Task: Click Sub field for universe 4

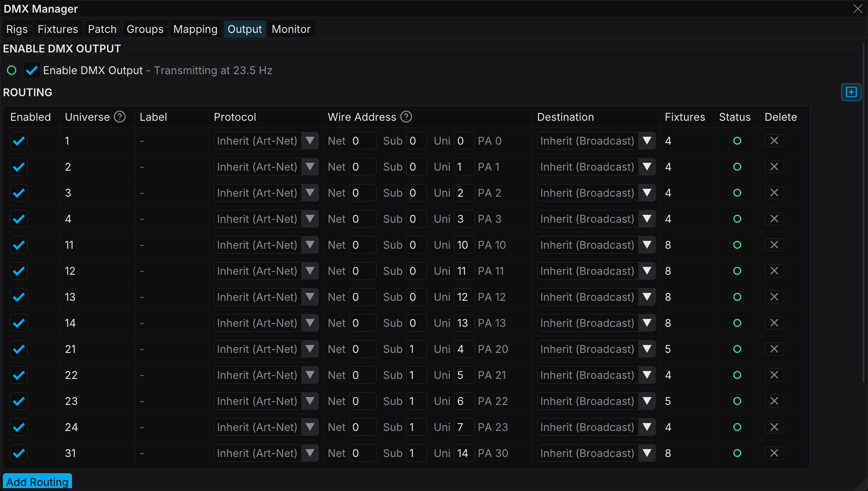Action: click(416, 219)
